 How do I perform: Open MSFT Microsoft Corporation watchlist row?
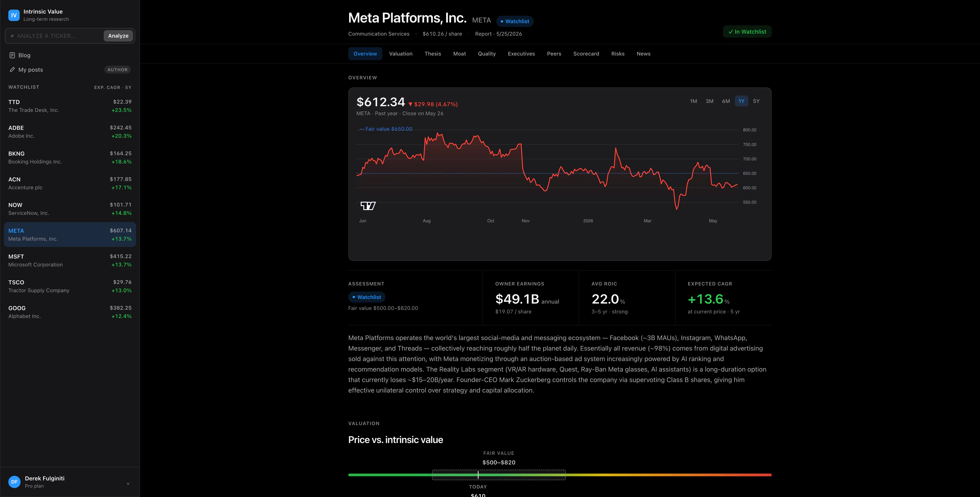70,261
